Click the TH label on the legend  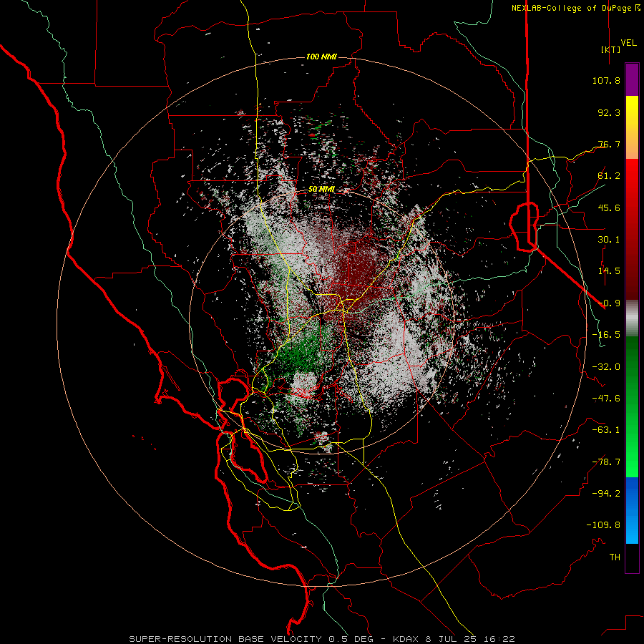click(615, 557)
